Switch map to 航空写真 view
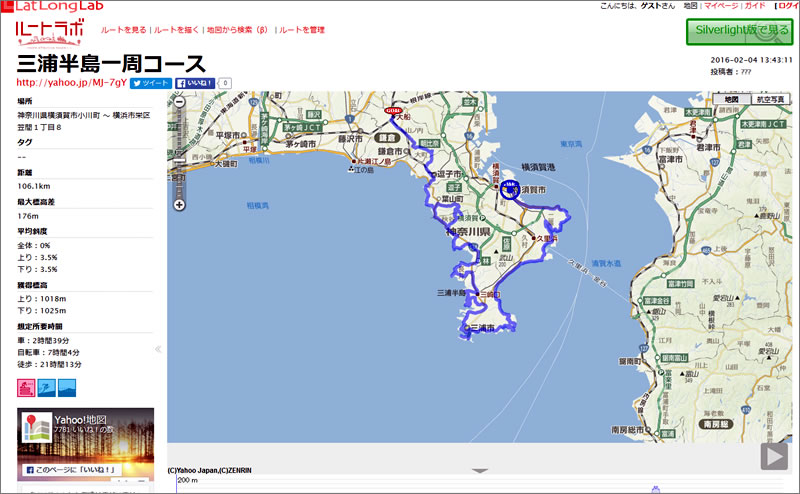This screenshot has width=800, height=494. (x=770, y=99)
